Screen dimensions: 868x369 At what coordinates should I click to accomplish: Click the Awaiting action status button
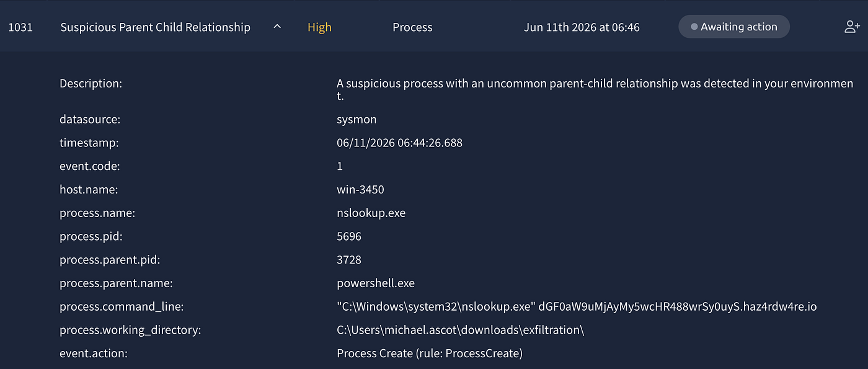point(734,27)
